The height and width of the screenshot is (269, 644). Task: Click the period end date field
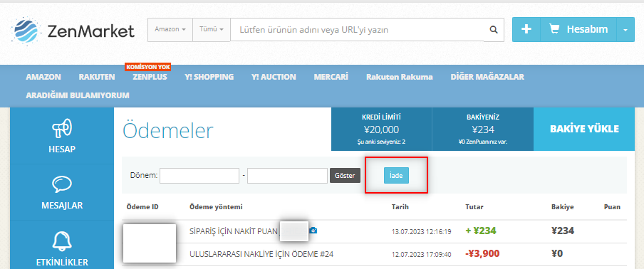[287, 176]
